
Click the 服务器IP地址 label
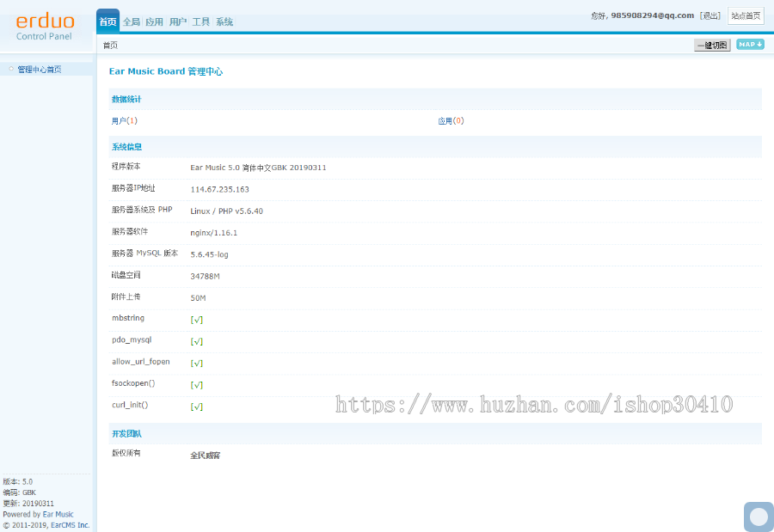point(133,188)
